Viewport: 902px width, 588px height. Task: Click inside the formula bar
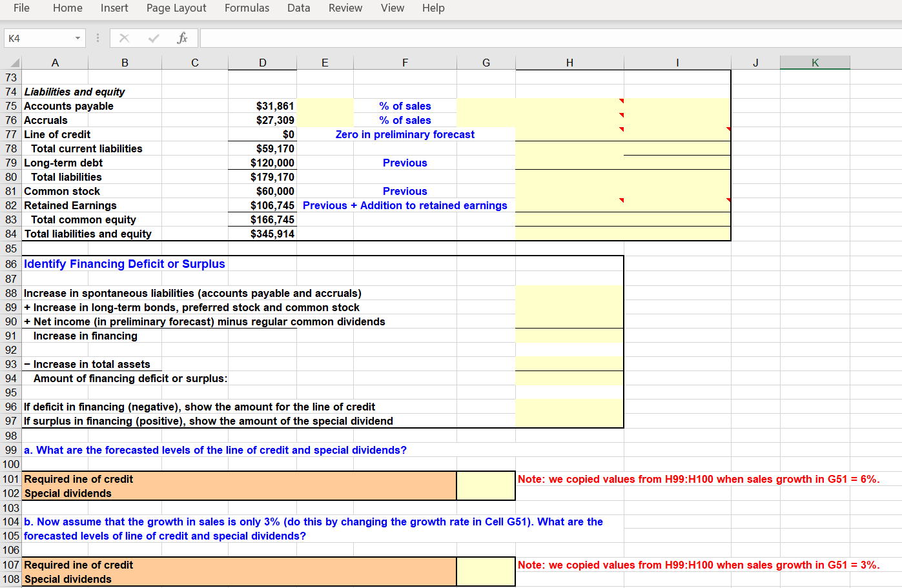[x=452, y=37]
